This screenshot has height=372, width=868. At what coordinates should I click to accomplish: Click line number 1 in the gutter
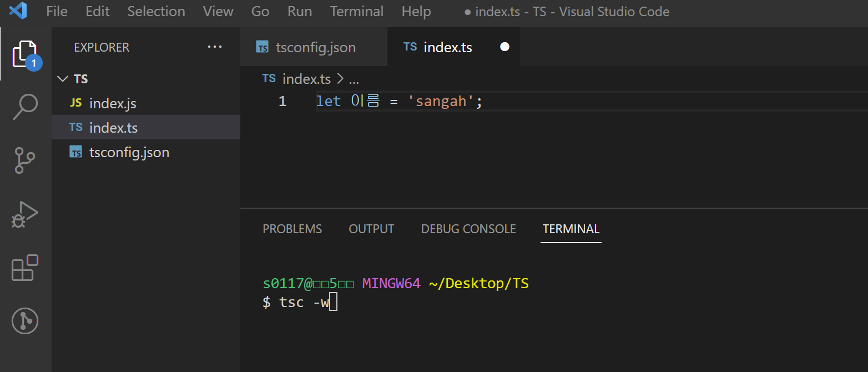point(282,101)
